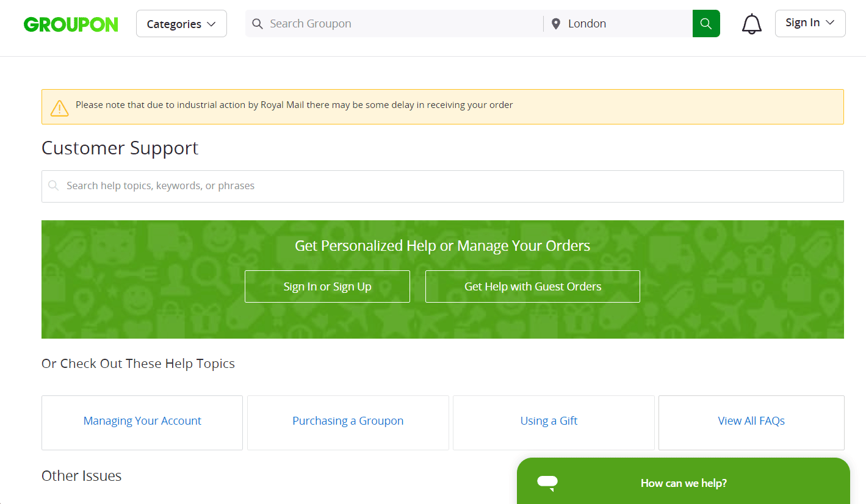Select the Using a Gift topic
Image resolution: width=866 pixels, height=504 pixels.
[x=549, y=421]
